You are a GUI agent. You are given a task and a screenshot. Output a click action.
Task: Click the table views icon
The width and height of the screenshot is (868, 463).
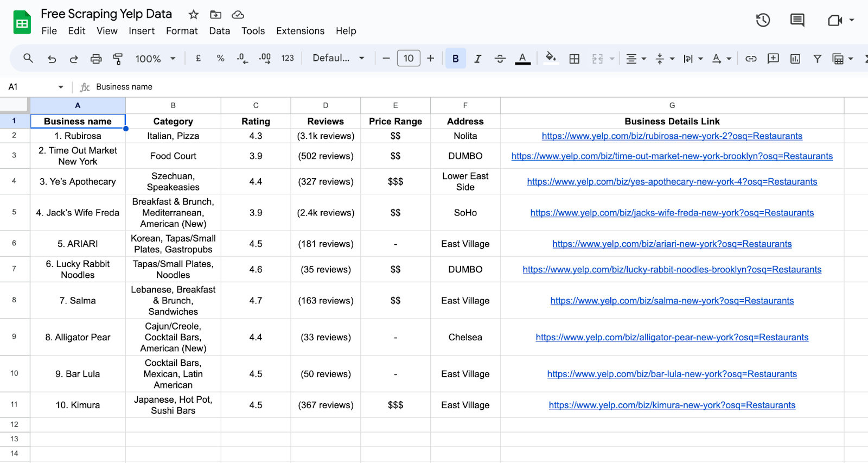838,59
